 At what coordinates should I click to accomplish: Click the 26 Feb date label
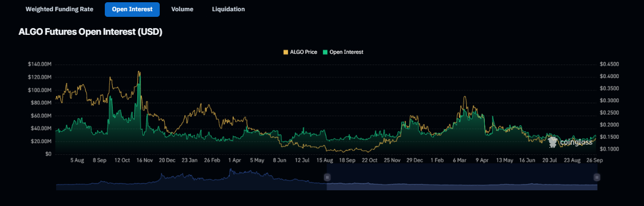coord(212,161)
